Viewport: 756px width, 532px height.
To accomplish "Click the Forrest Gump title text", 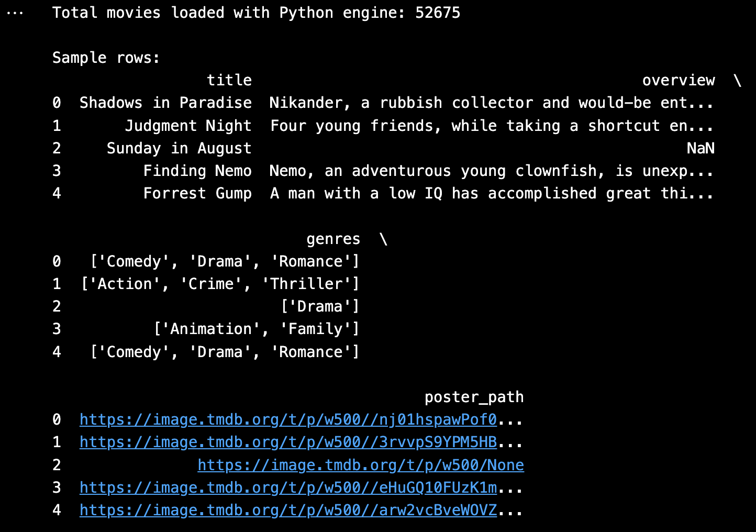I will pos(197,194).
